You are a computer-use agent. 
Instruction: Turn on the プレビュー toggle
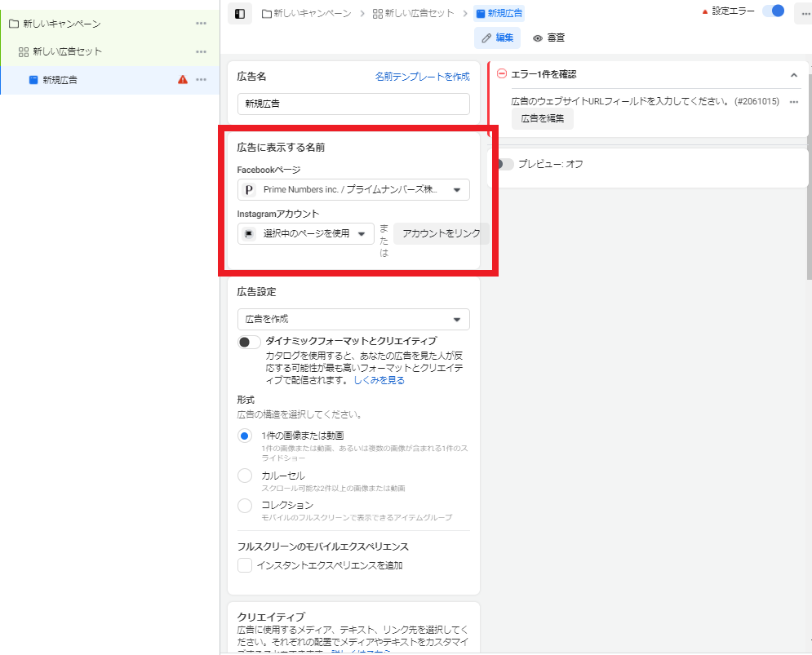coord(505,164)
